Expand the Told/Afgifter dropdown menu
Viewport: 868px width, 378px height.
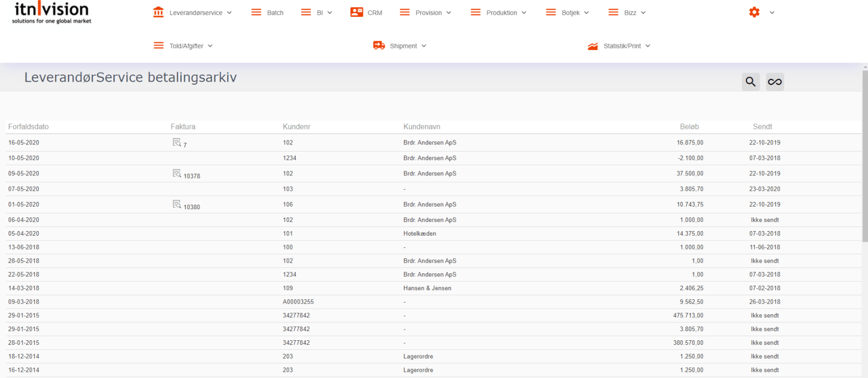183,46
